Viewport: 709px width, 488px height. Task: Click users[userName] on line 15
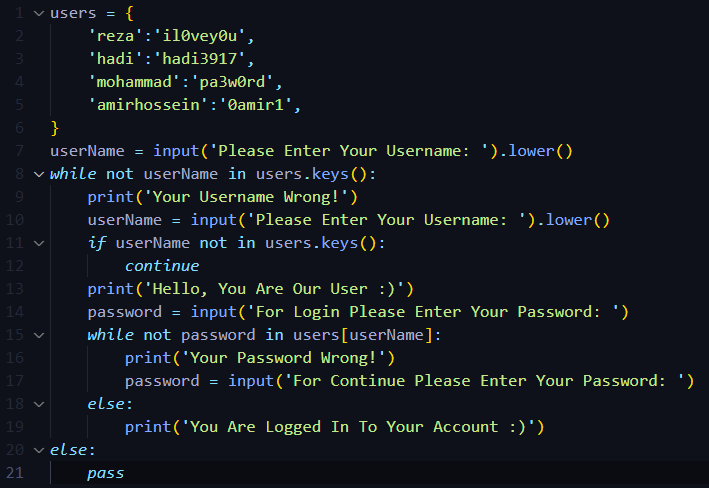(367, 335)
